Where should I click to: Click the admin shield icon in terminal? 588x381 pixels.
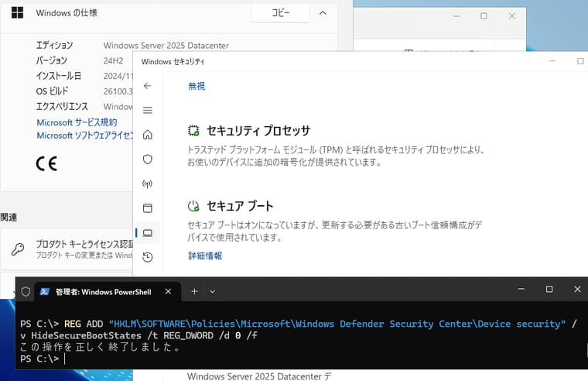coord(26,292)
